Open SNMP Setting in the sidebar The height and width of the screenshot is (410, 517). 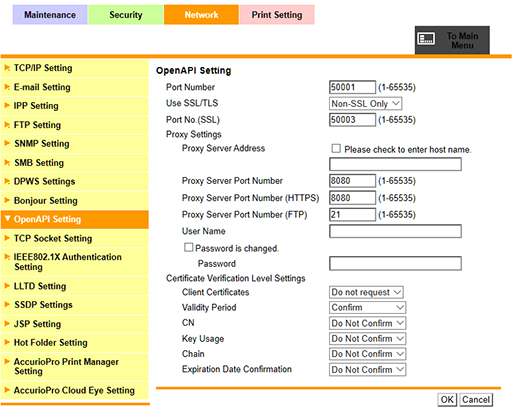75,144
